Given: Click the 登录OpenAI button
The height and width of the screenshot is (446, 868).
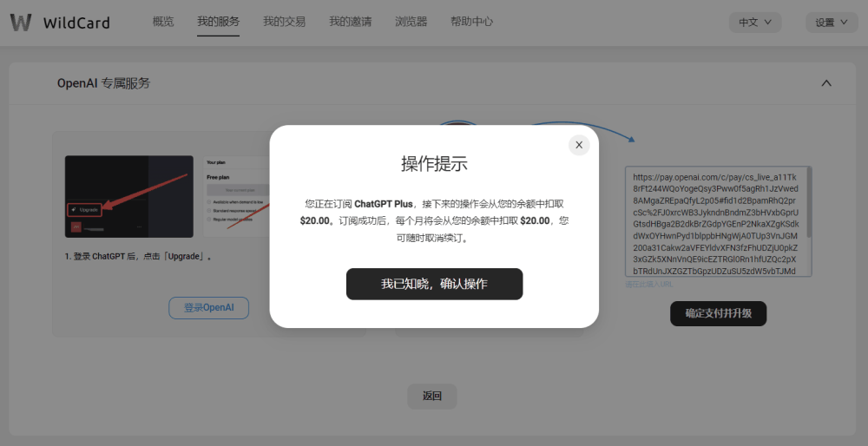Looking at the screenshot, I should coord(208,308).
